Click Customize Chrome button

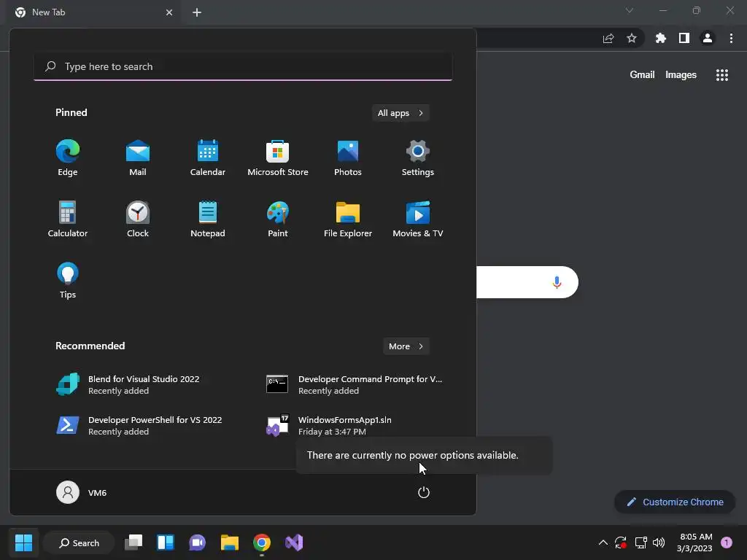675,502
